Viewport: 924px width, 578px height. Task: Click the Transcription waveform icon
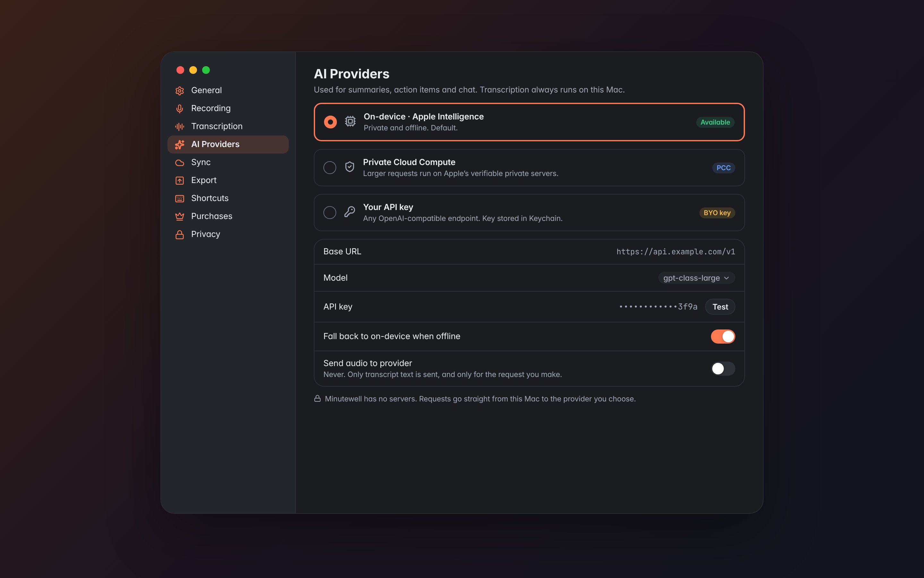(179, 127)
